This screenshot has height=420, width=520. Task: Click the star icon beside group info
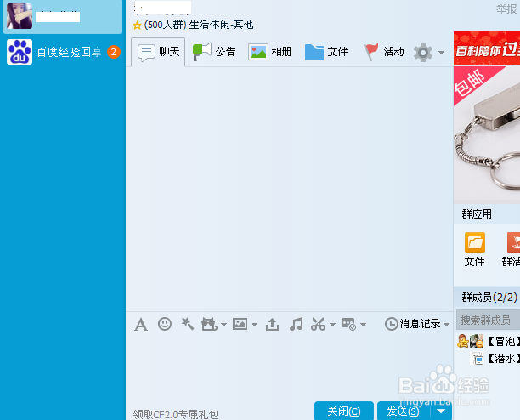pyautogui.click(x=137, y=26)
